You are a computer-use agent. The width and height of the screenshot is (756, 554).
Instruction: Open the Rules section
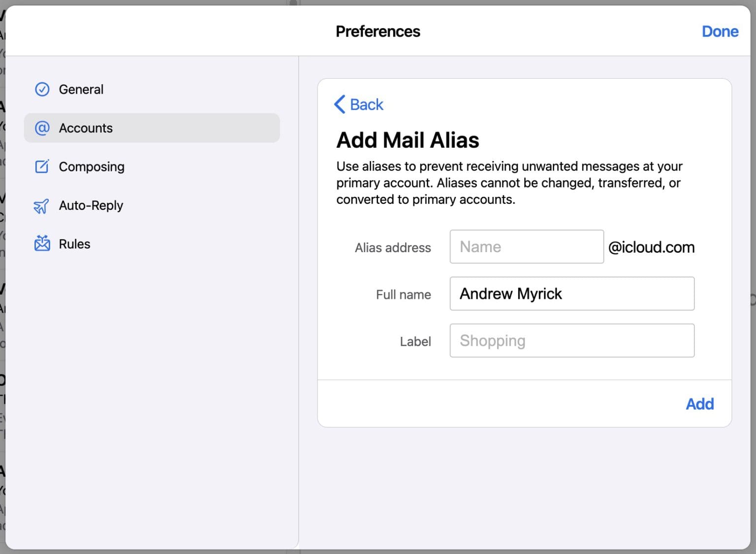coord(74,244)
